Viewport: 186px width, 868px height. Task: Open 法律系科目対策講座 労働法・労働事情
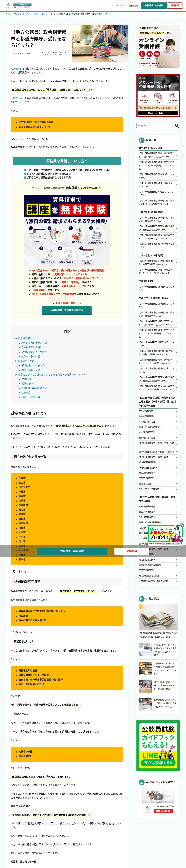(158, 452)
